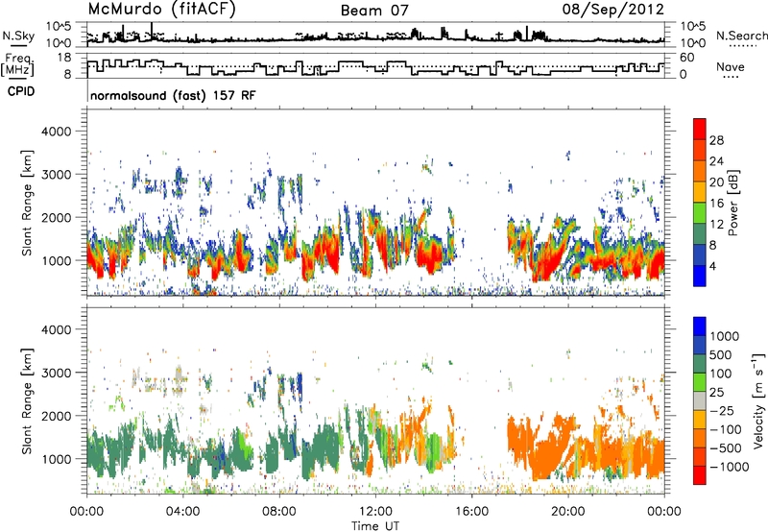Click the '12:00' time tick label
The height and width of the screenshot is (532, 768).
[x=375, y=512]
